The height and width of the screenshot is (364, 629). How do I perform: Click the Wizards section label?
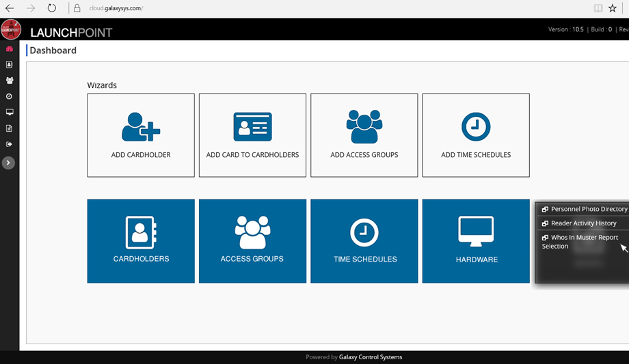click(102, 85)
